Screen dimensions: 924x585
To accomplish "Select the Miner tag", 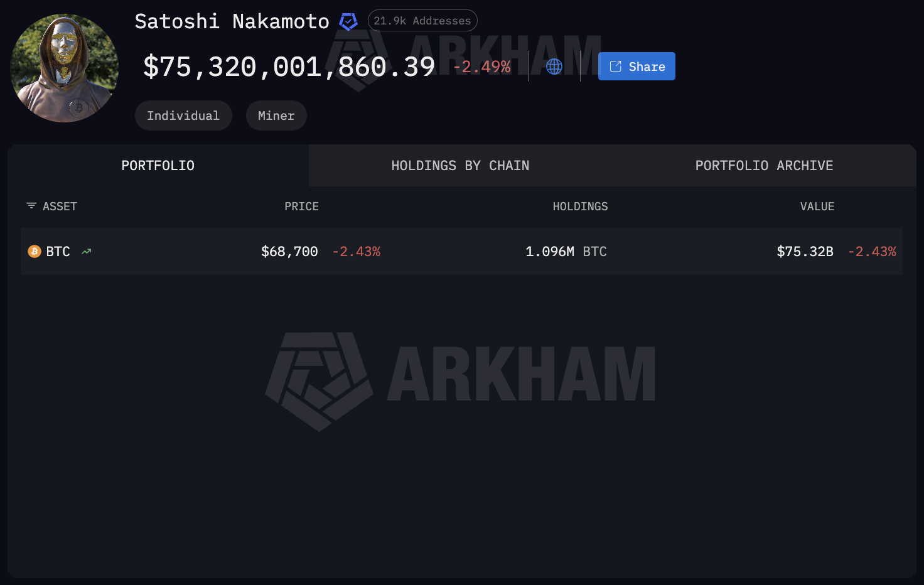I will pyautogui.click(x=276, y=115).
